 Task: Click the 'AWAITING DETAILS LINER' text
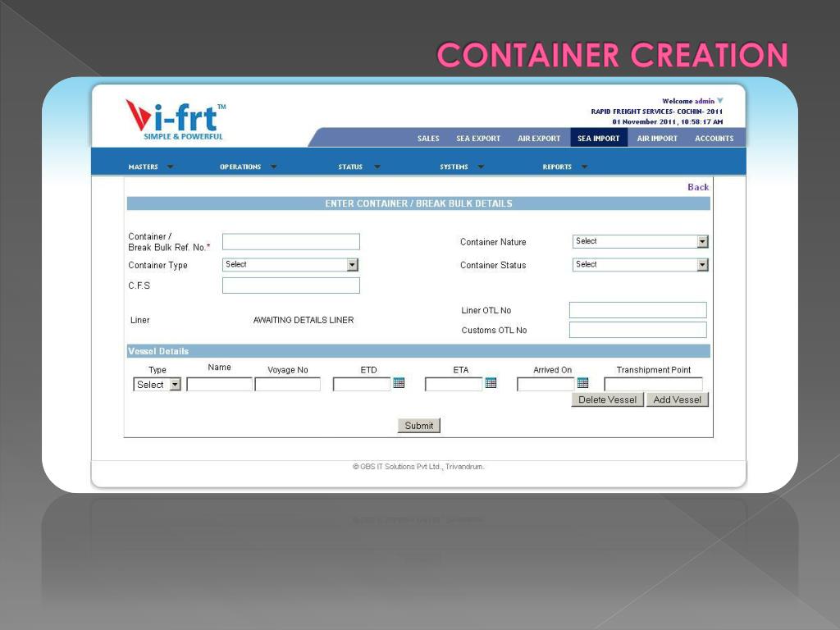coord(304,320)
